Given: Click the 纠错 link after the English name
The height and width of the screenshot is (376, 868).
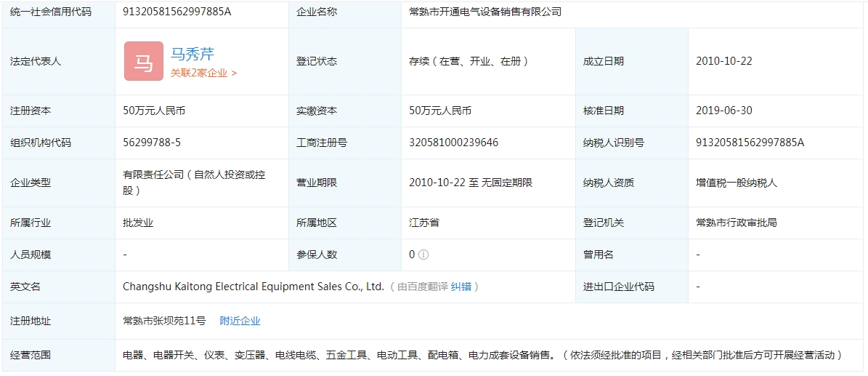Looking at the screenshot, I should tap(461, 287).
